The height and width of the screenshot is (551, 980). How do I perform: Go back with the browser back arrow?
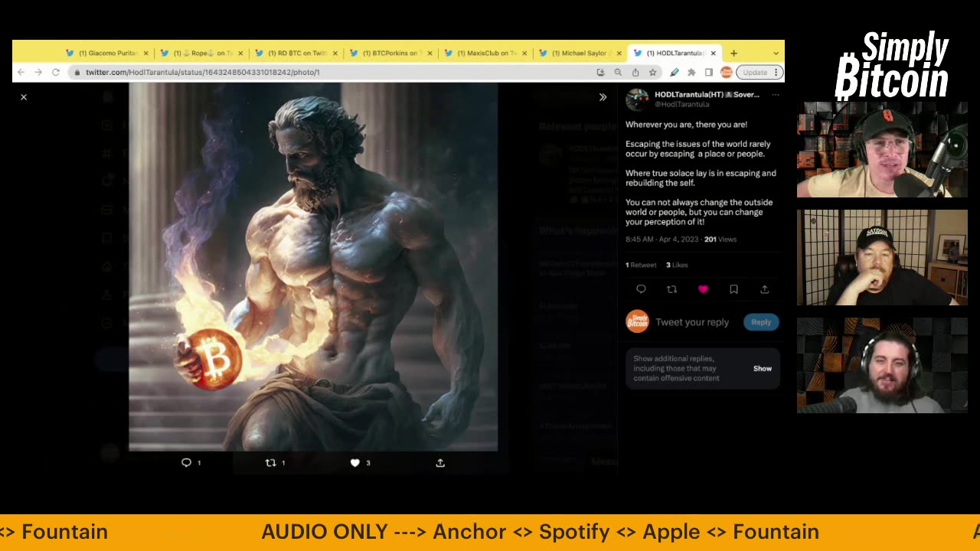pyautogui.click(x=21, y=72)
